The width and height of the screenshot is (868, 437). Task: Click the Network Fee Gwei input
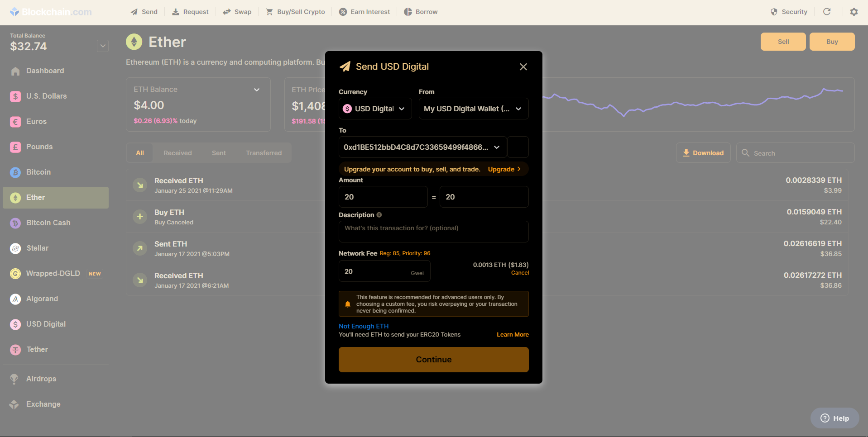point(384,271)
